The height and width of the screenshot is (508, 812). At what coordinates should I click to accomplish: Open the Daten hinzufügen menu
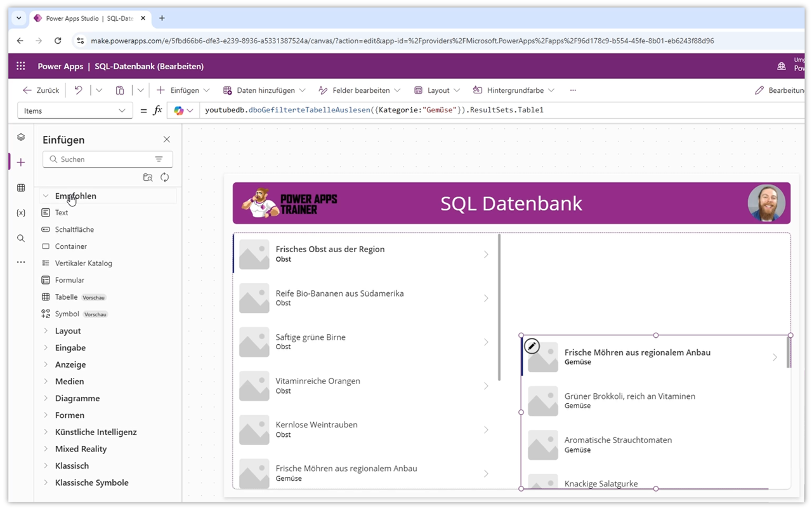pos(264,90)
